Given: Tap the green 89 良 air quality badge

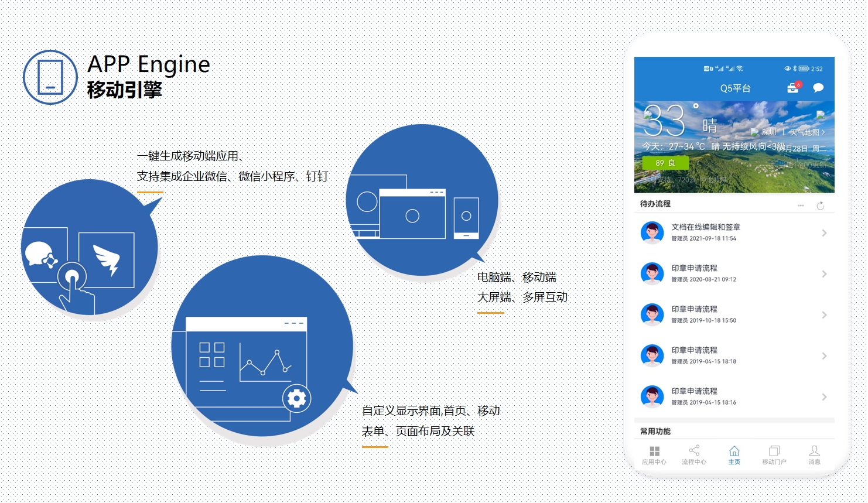Looking at the screenshot, I should point(665,163).
